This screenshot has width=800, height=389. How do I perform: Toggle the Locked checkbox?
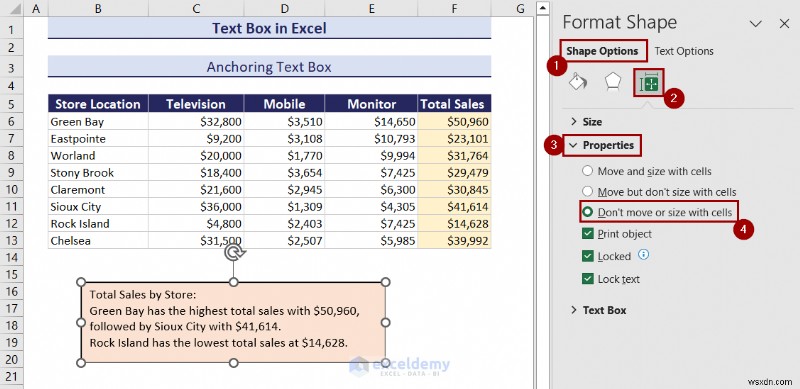coord(588,256)
